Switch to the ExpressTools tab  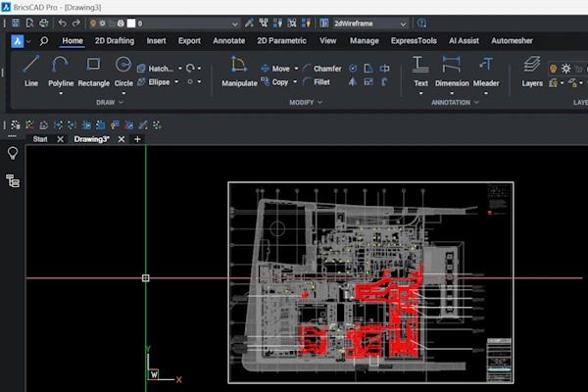(x=414, y=41)
